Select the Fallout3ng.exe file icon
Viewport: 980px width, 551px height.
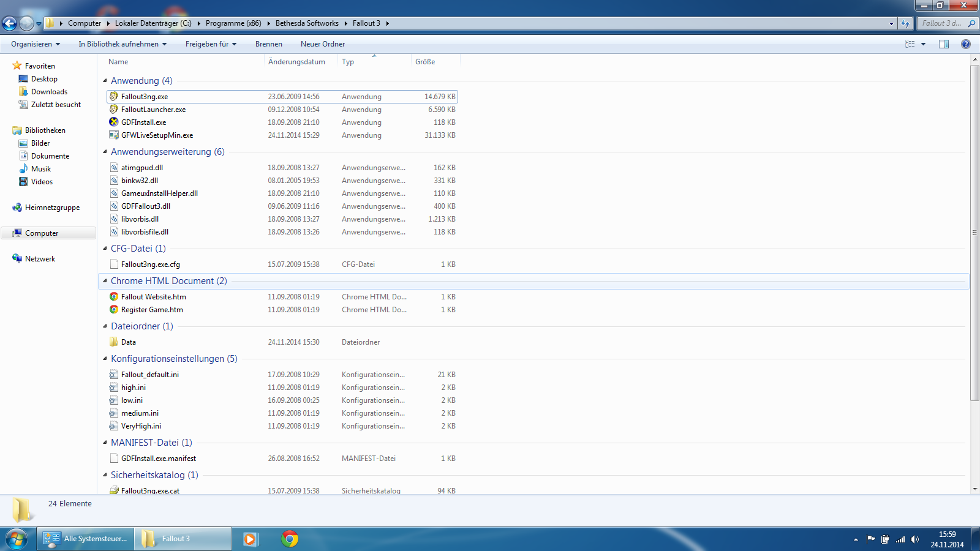click(114, 96)
